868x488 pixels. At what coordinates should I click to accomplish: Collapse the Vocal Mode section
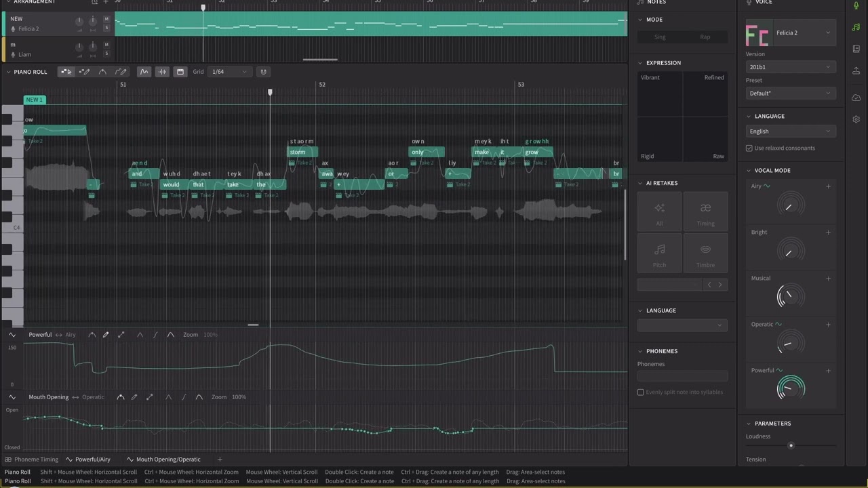(x=749, y=171)
